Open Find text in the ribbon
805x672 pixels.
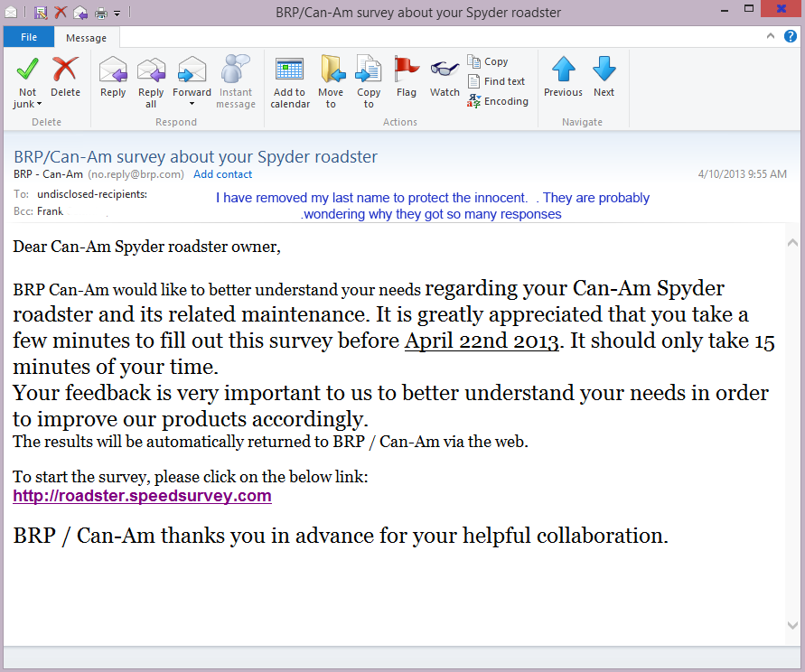pos(496,81)
